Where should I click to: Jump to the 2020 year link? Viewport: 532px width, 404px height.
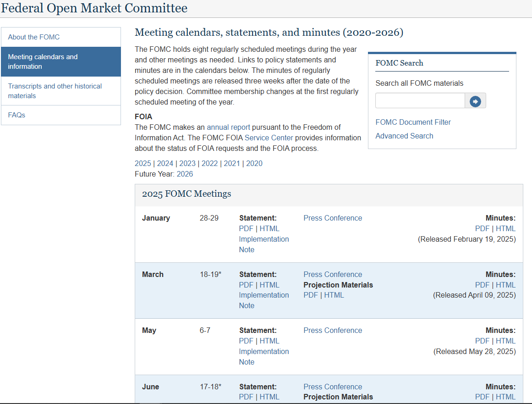254,164
